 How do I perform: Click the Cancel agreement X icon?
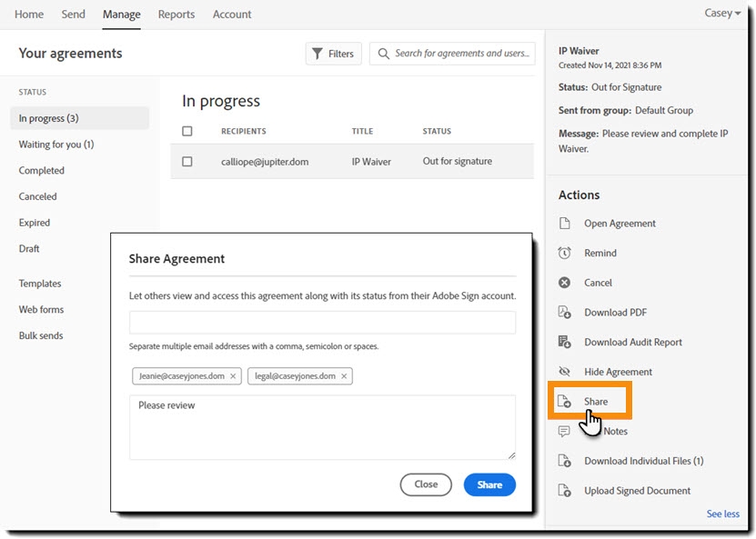click(x=564, y=283)
